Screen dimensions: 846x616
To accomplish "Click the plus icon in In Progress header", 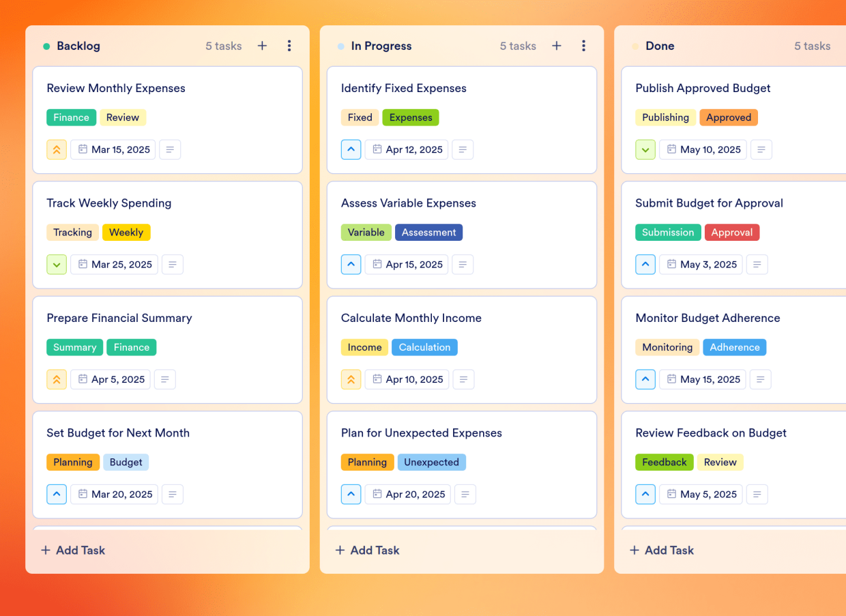I will click(557, 46).
